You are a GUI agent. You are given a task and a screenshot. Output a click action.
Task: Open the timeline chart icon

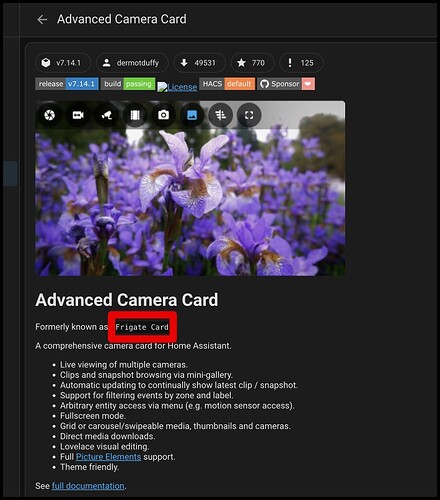(220, 115)
